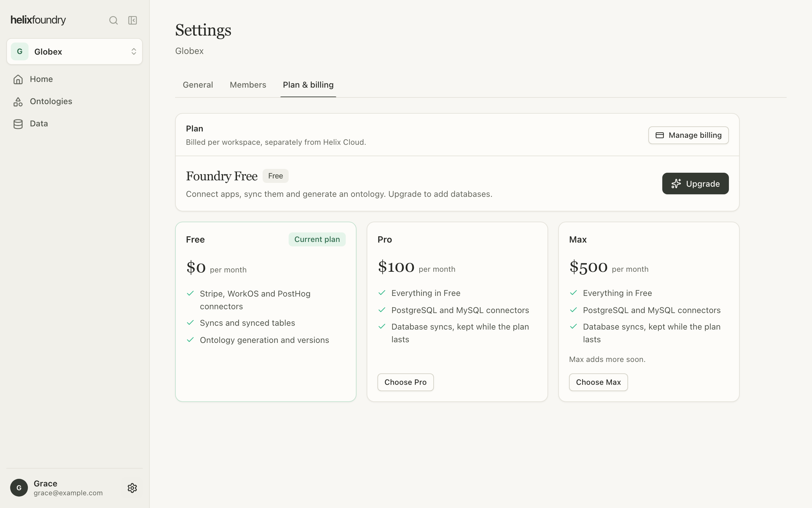The width and height of the screenshot is (812, 508).
Task: Open user settings gear icon next to Grace
Action: [x=132, y=488]
